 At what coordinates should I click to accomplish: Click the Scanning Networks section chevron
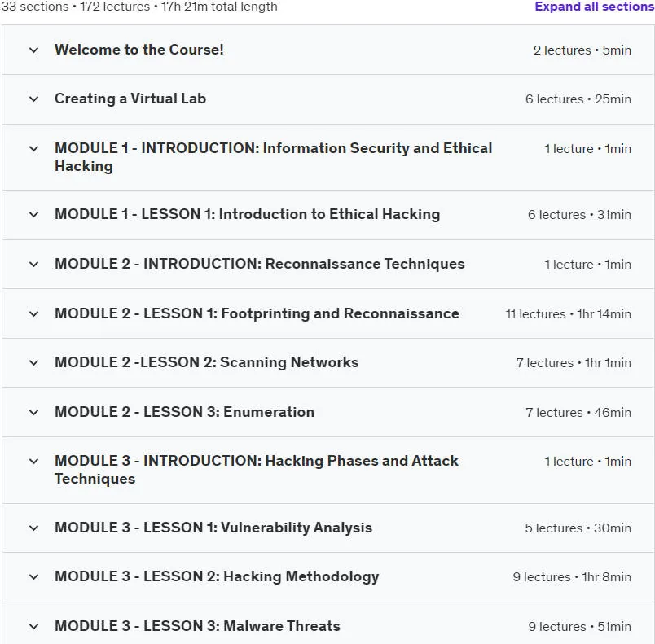(34, 362)
